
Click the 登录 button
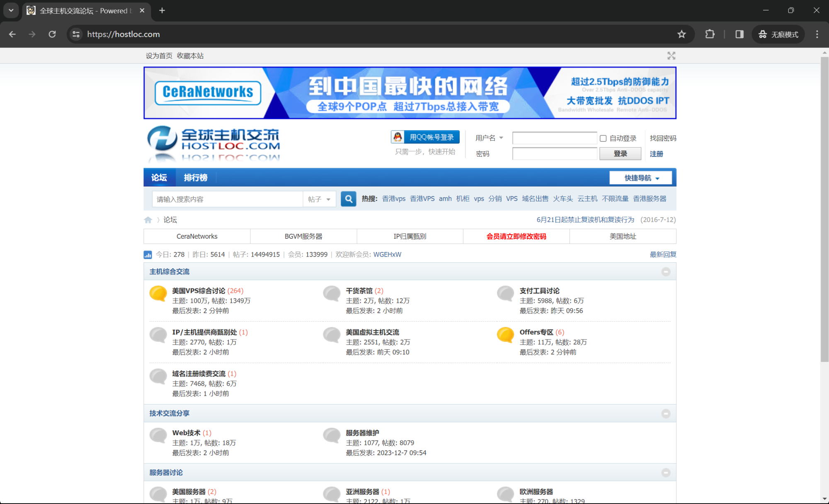[x=620, y=153]
